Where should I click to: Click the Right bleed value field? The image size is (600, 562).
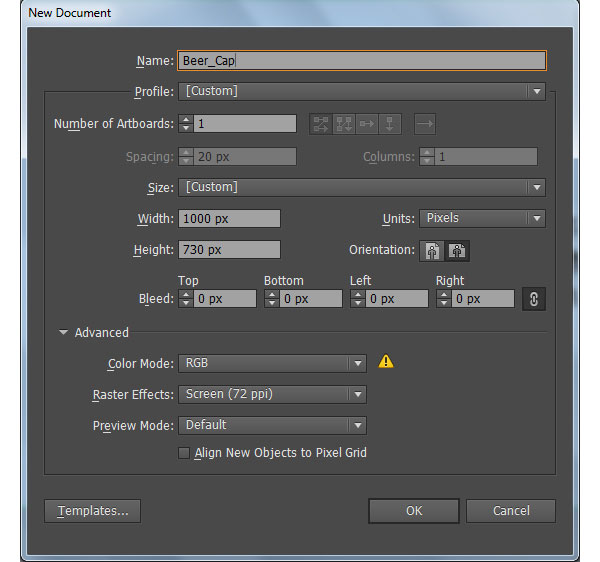coord(483,299)
